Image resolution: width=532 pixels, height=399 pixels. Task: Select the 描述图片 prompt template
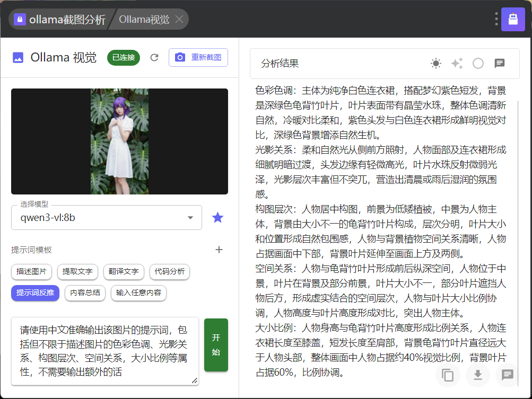point(31,272)
